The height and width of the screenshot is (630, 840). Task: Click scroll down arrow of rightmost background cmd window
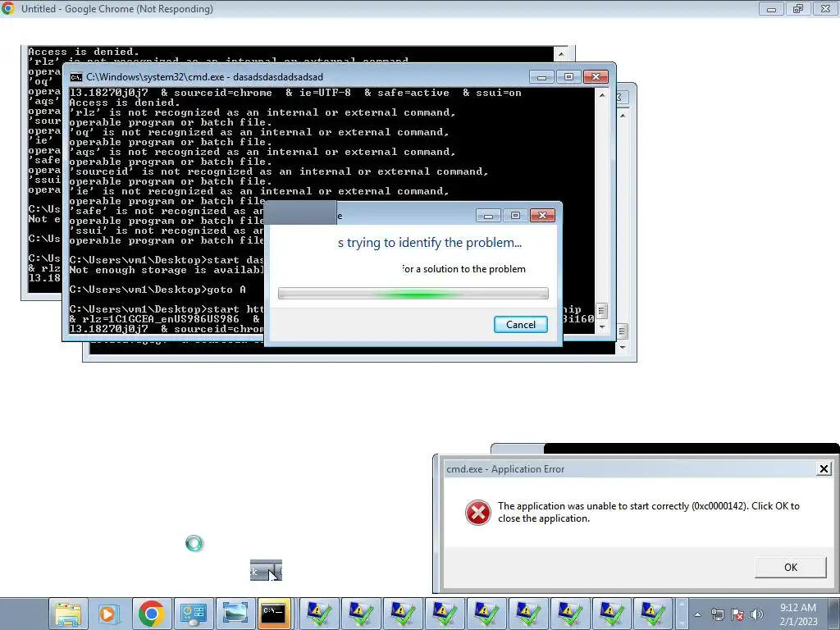(623, 347)
